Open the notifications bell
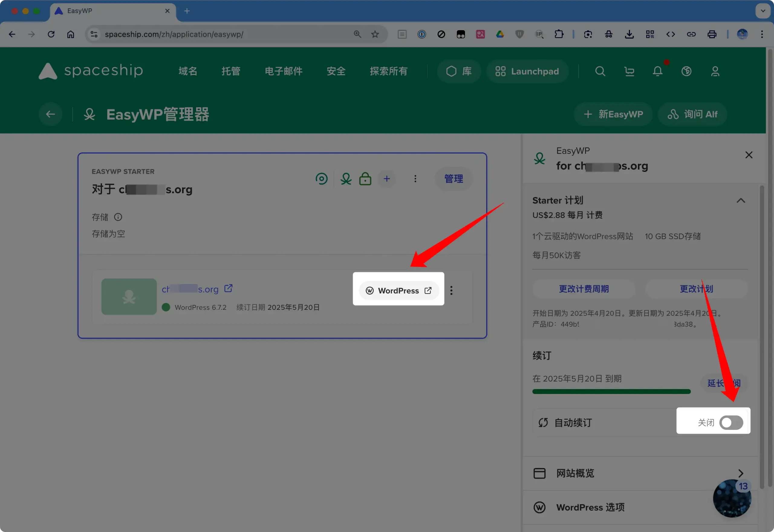774x532 pixels. tap(658, 71)
